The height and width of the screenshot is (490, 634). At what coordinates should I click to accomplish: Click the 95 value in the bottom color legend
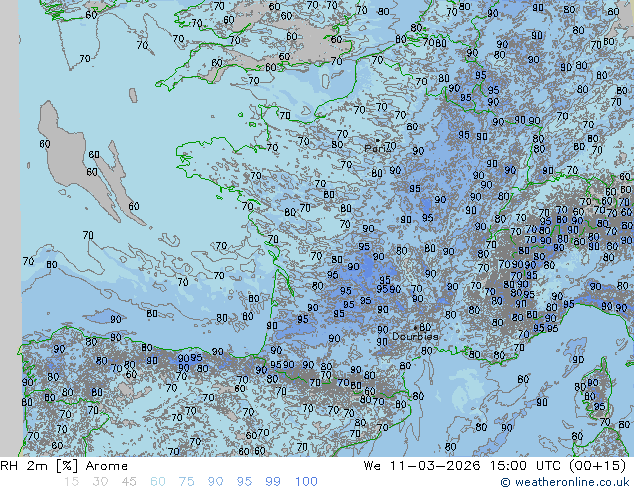pos(244,482)
